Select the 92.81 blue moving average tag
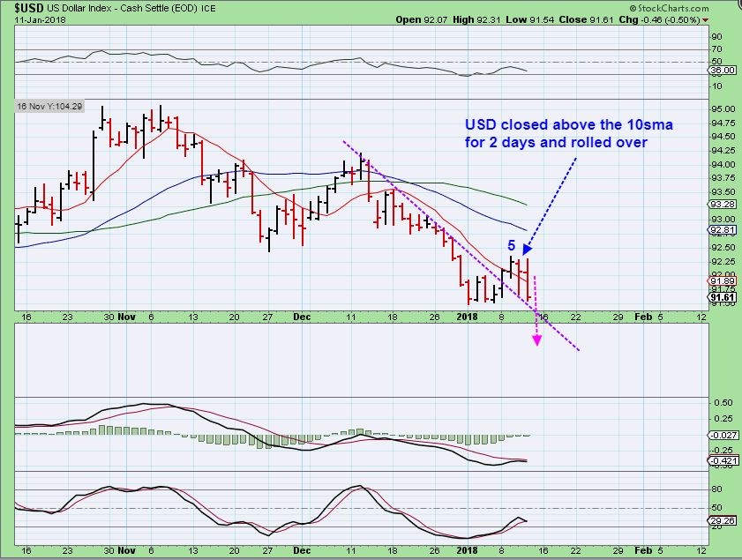Screen dimensions: 742x560 coord(722,230)
